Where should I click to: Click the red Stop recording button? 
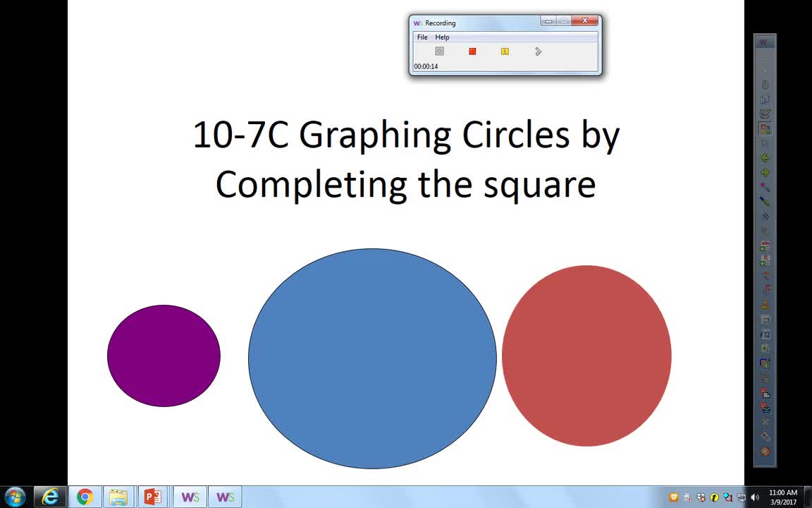click(472, 52)
